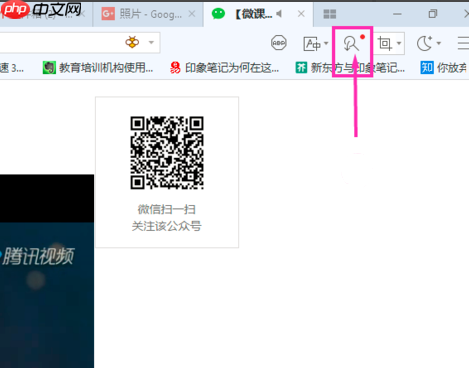Switch to the 【微课 WeChat tab
This screenshot has width=469, height=368.
point(258,14)
